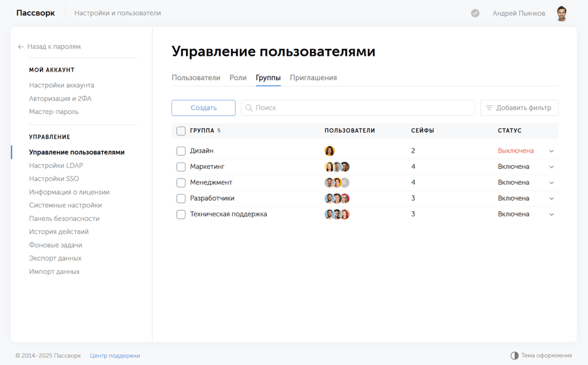The height and width of the screenshot is (365, 588).
Task: Click the back arrow to passwords
Action: pos(21,47)
